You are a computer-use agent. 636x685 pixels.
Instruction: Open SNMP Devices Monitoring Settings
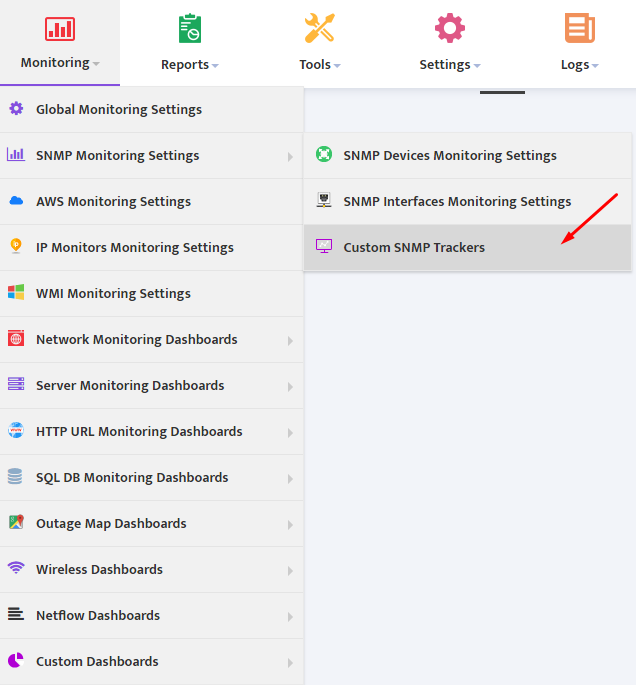click(467, 156)
